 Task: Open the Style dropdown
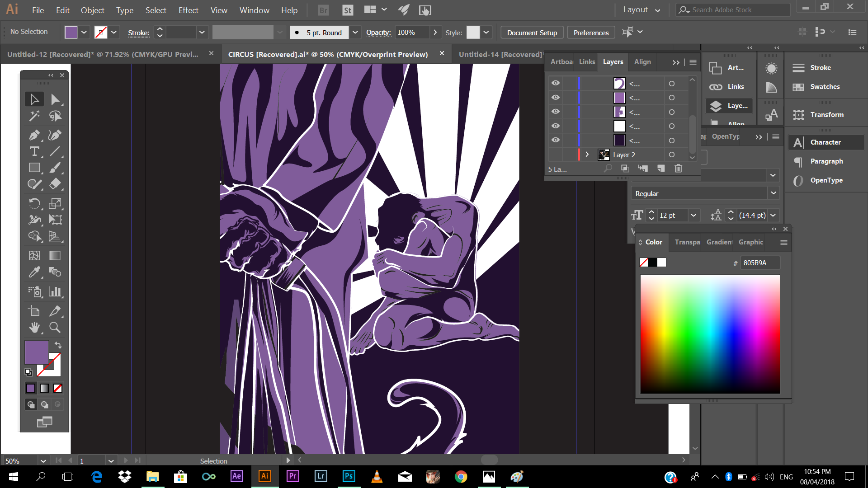pos(486,33)
